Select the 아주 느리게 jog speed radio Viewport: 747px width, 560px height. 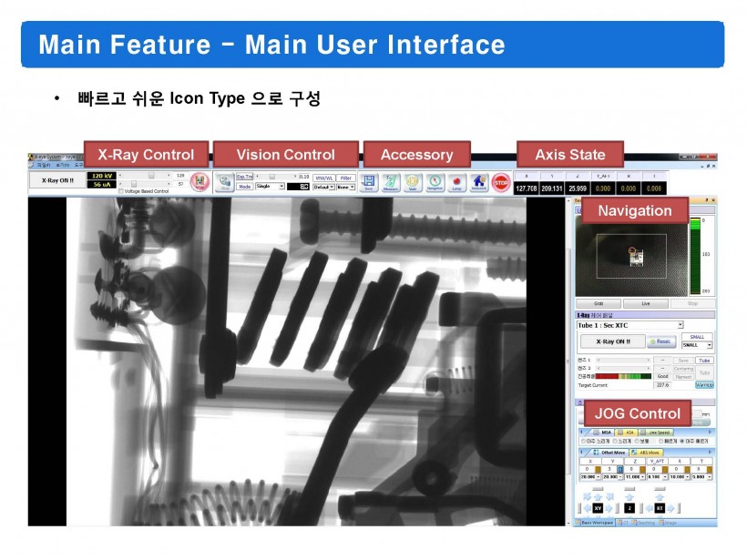click(x=583, y=442)
